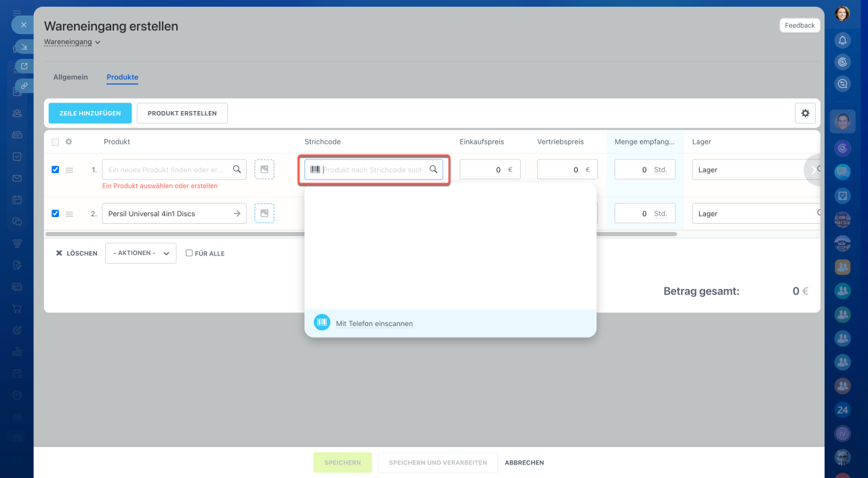Open the calendar icon in the left sidebar

(x=17, y=200)
